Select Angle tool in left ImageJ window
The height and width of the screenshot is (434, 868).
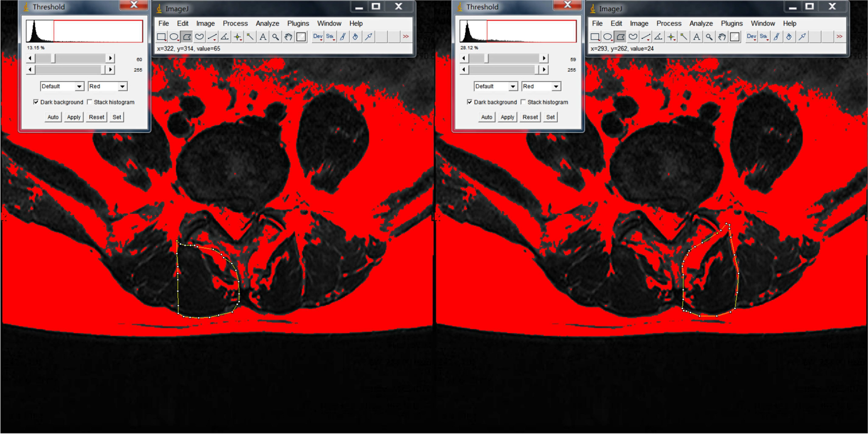click(225, 37)
